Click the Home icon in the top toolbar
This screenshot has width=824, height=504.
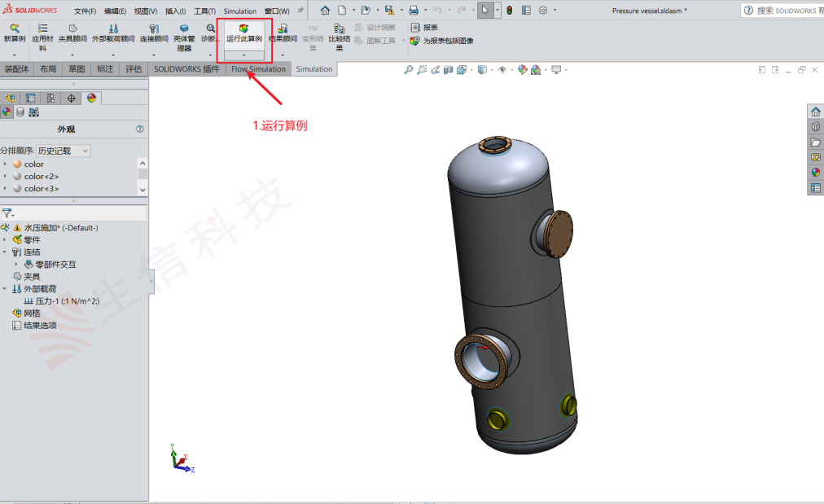(325, 11)
